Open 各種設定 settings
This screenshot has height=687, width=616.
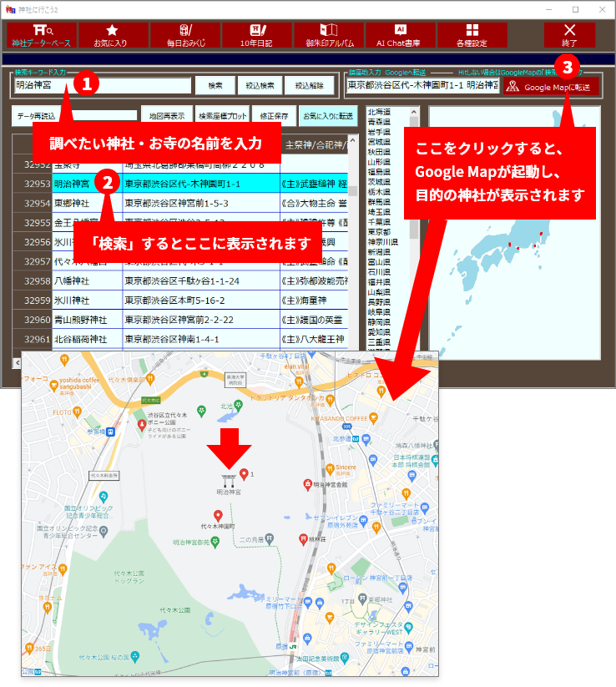tap(472, 35)
